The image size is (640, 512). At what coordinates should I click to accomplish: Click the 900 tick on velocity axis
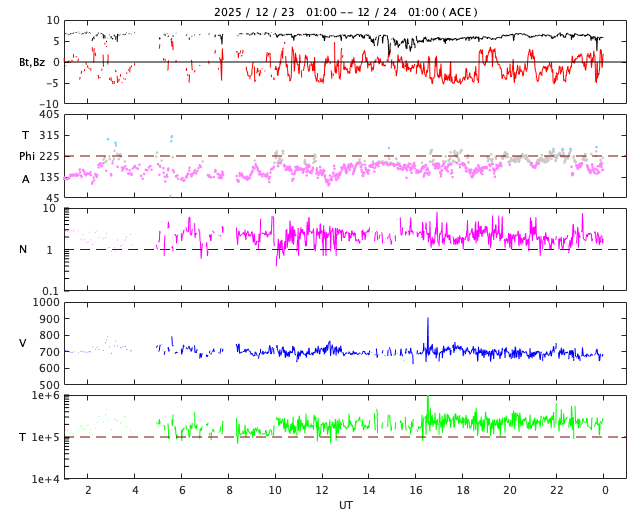(48, 319)
